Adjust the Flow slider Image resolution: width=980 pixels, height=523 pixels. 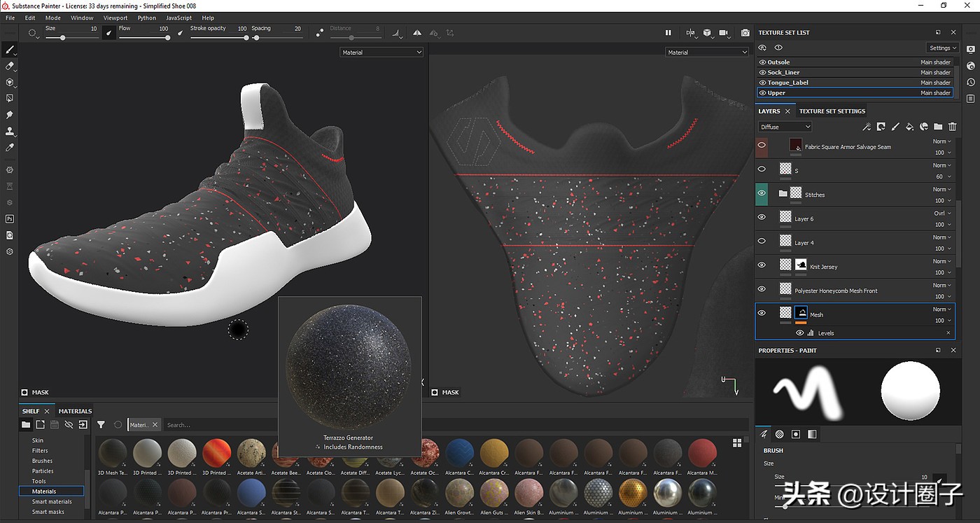point(143,37)
